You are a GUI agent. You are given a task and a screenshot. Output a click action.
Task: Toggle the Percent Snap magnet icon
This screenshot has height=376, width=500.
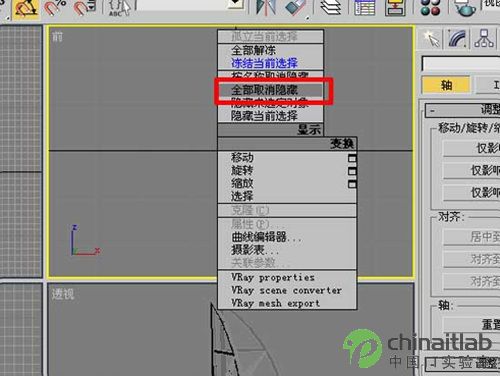tap(55, 7)
